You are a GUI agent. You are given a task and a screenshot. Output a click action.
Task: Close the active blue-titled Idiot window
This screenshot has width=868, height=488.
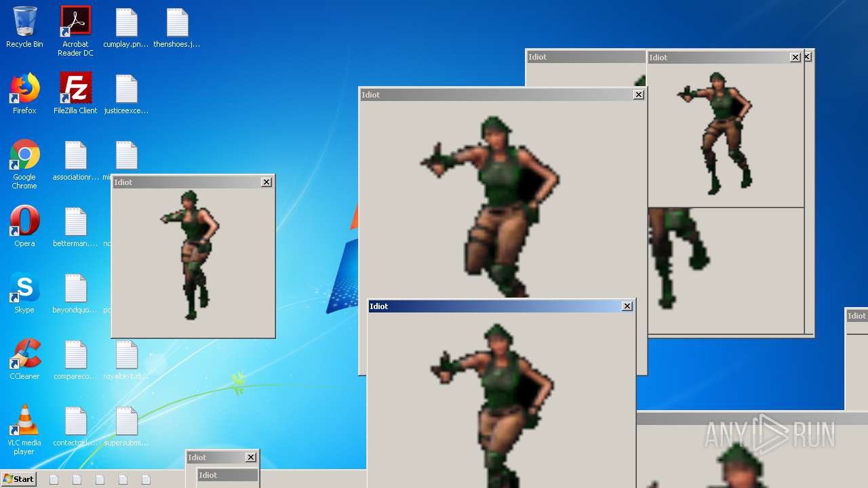[x=627, y=306]
